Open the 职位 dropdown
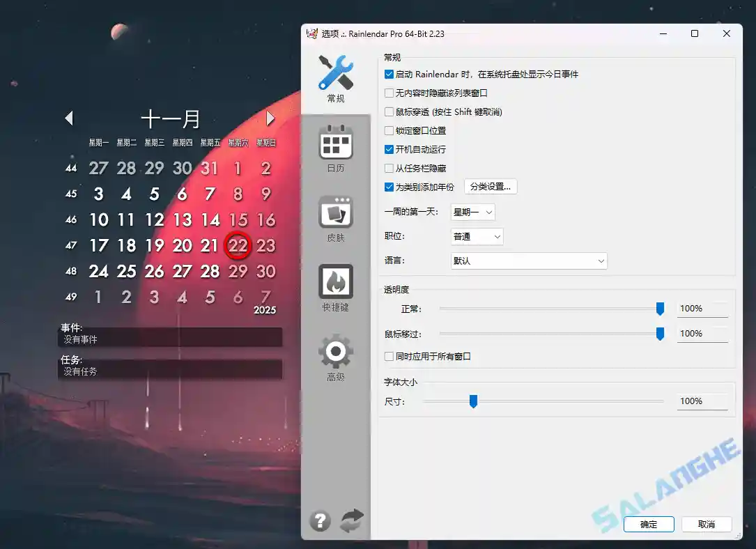 tap(477, 236)
